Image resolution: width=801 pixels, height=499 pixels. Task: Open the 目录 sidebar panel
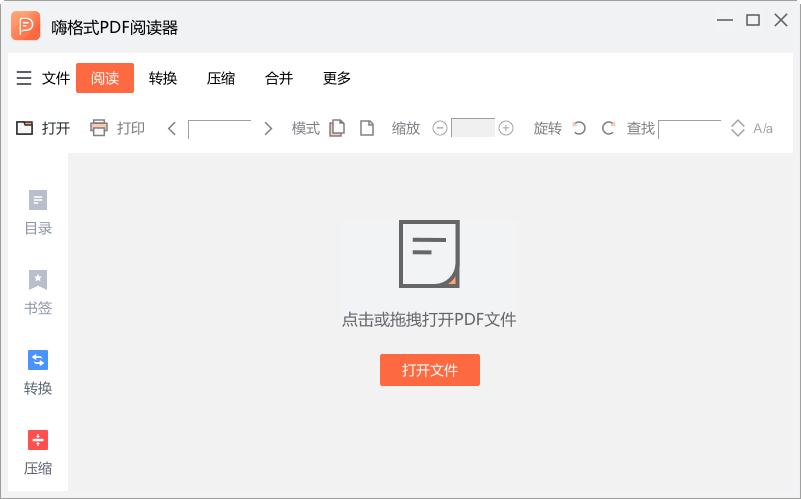pyautogui.click(x=38, y=212)
